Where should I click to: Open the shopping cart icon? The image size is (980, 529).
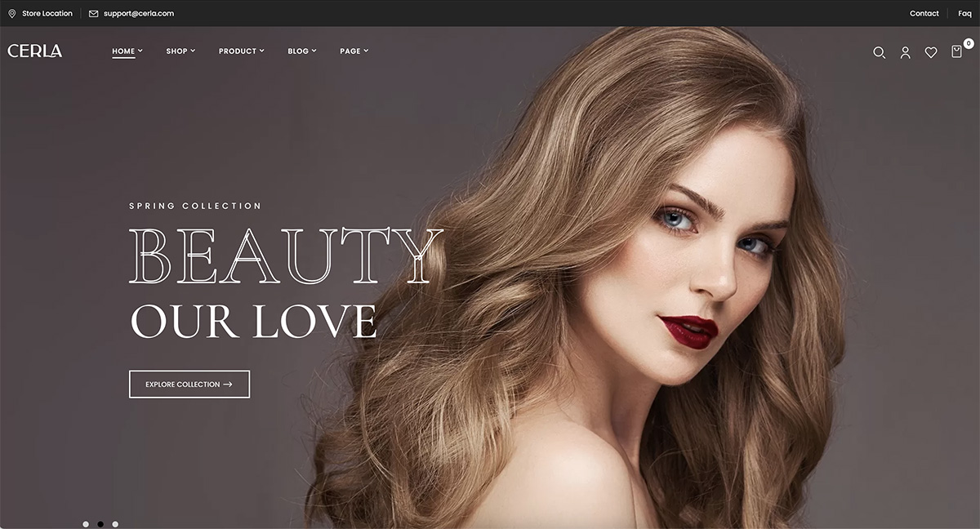[x=956, y=52]
